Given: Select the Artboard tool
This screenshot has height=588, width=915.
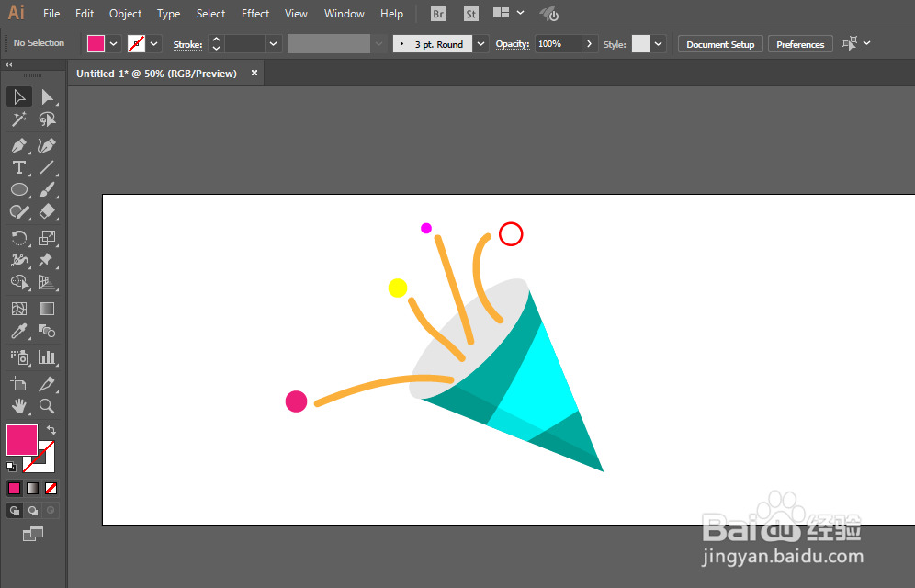Looking at the screenshot, I should click(x=19, y=384).
